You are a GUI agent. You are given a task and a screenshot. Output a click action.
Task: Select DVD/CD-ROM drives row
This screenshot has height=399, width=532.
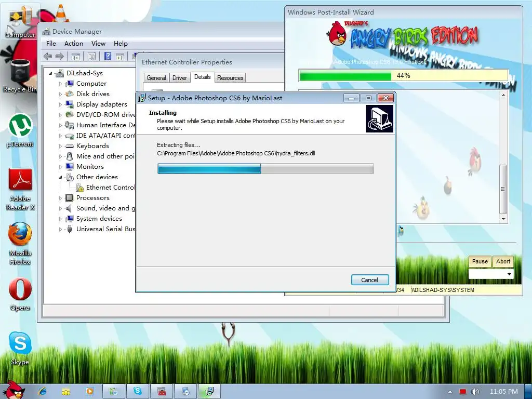pyautogui.click(x=100, y=115)
